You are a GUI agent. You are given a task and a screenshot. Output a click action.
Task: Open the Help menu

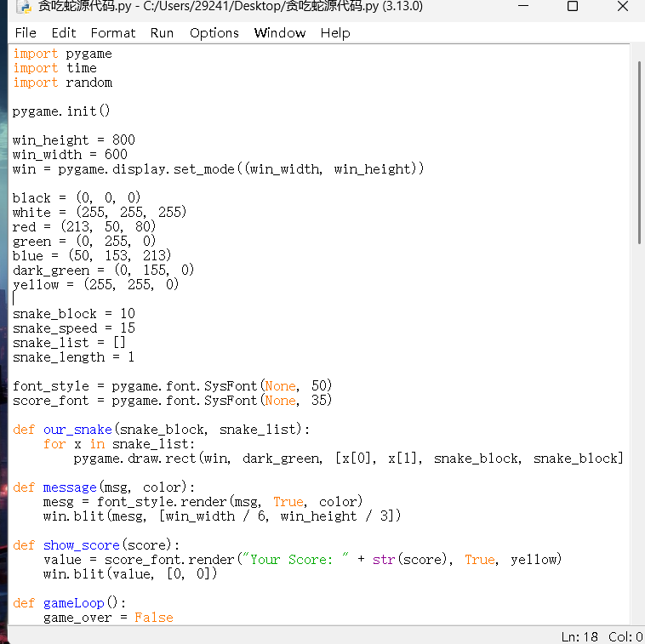(335, 33)
